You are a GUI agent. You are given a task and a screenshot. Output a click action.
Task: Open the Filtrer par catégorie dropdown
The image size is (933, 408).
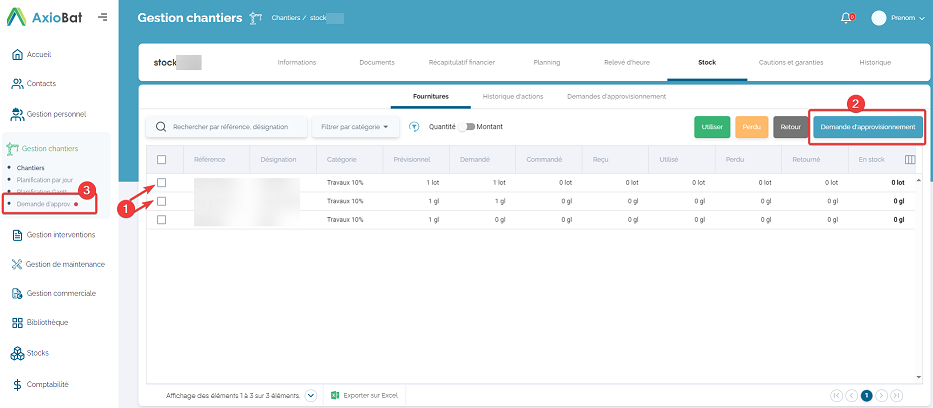point(355,127)
